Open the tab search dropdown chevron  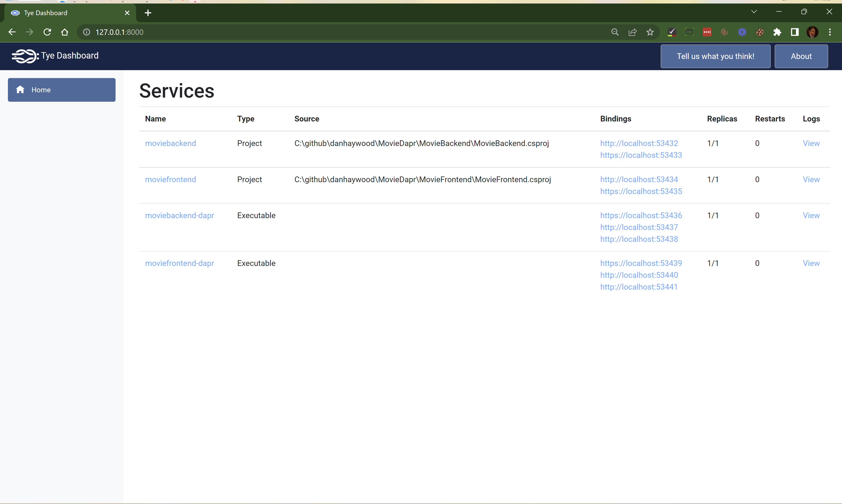coord(754,12)
